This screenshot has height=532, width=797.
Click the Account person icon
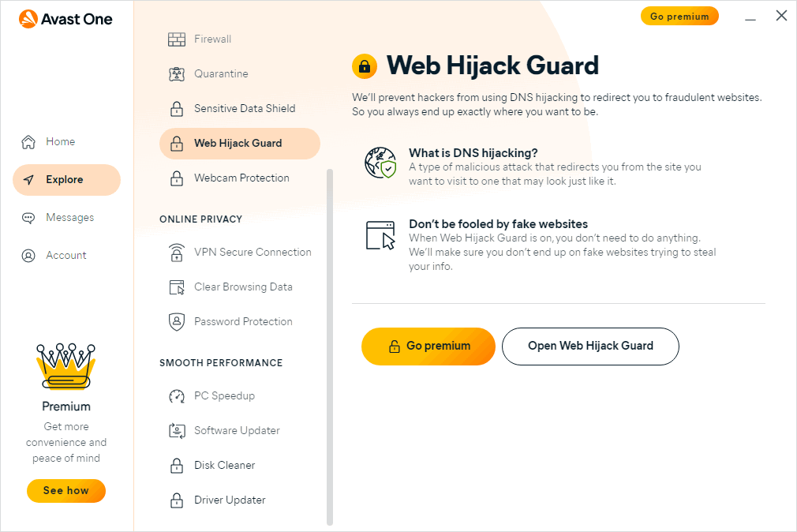tap(28, 255)
